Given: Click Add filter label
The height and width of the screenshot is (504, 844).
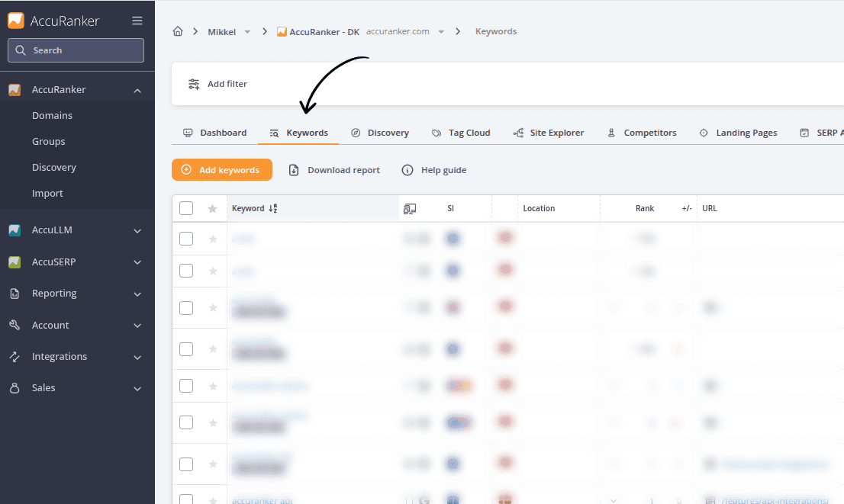Looking at the screenshot, I should point(227,84).
